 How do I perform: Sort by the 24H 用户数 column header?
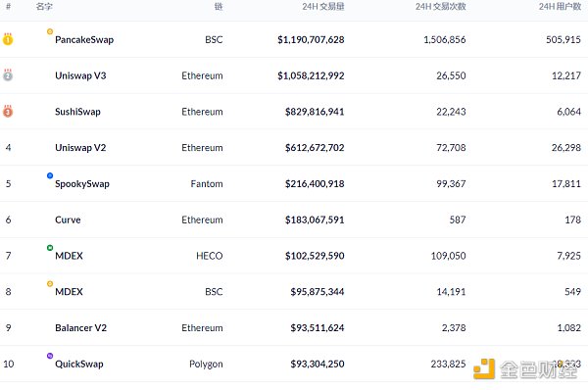coord(560,7)
